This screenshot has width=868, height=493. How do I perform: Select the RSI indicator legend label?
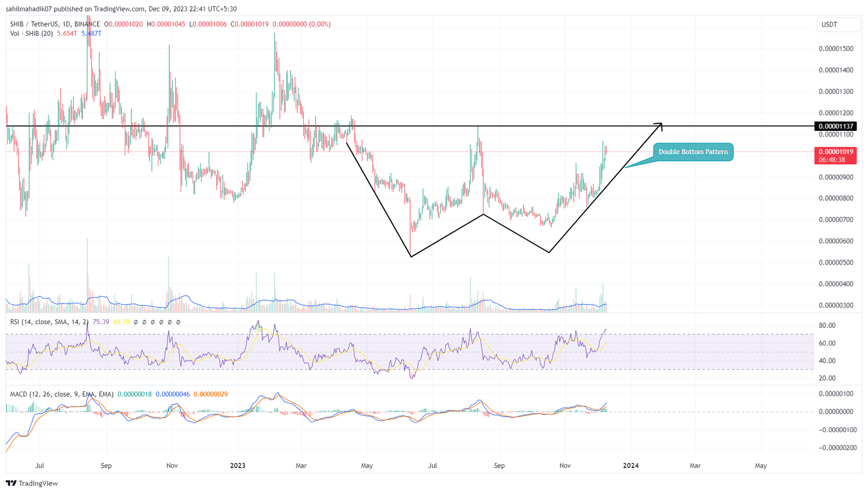pyautogui.click(x=49, y=322)
